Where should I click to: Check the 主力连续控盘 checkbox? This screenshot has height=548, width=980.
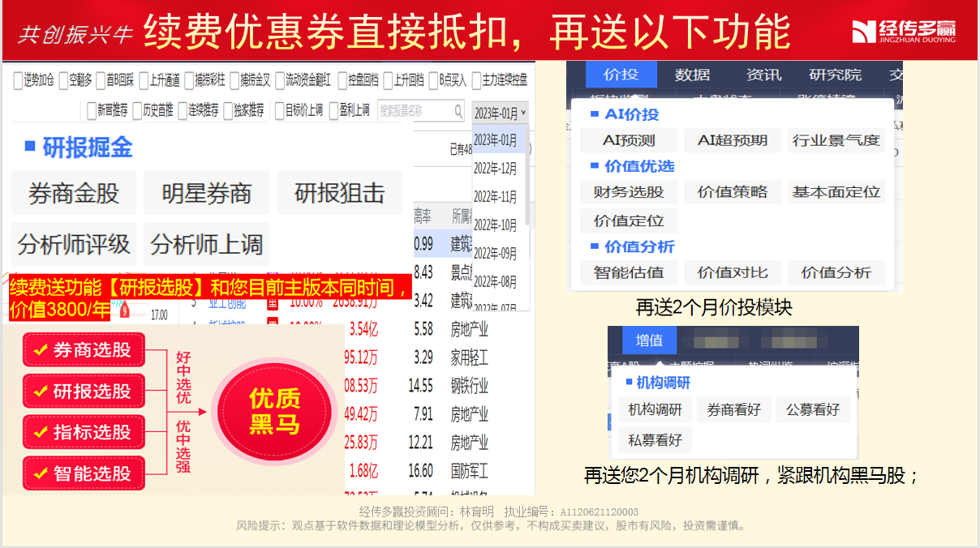pyautogui.click(x=476, y=80)
